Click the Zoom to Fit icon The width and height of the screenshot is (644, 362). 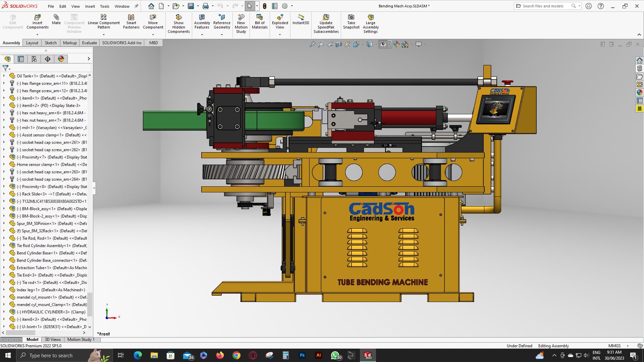[x=312, y=44]
